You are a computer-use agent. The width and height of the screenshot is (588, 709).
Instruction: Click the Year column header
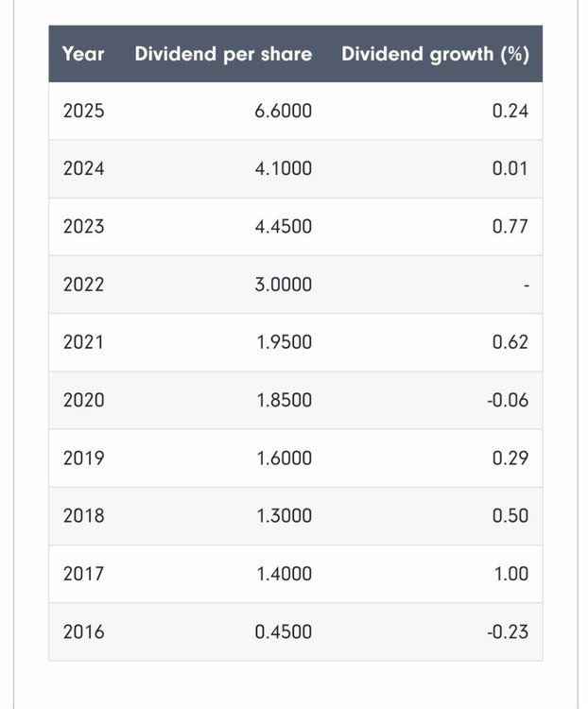pyautogui.click(x=83, y=54)
